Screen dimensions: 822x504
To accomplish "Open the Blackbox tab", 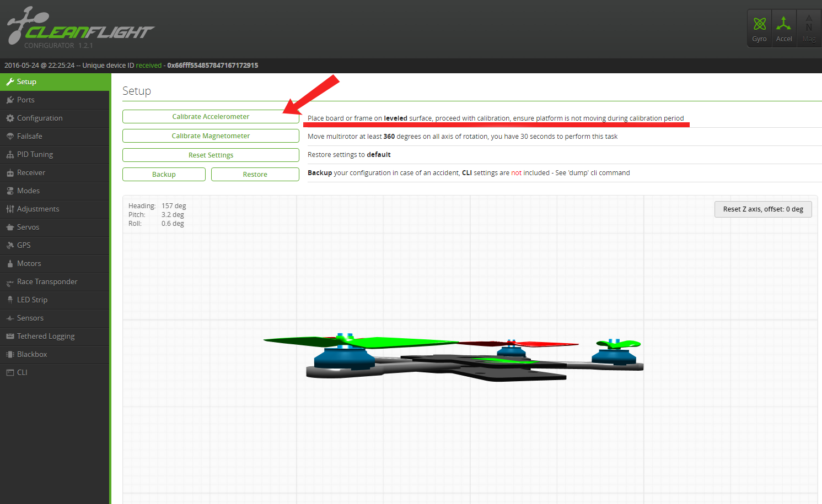I will [x=55, y=354].
